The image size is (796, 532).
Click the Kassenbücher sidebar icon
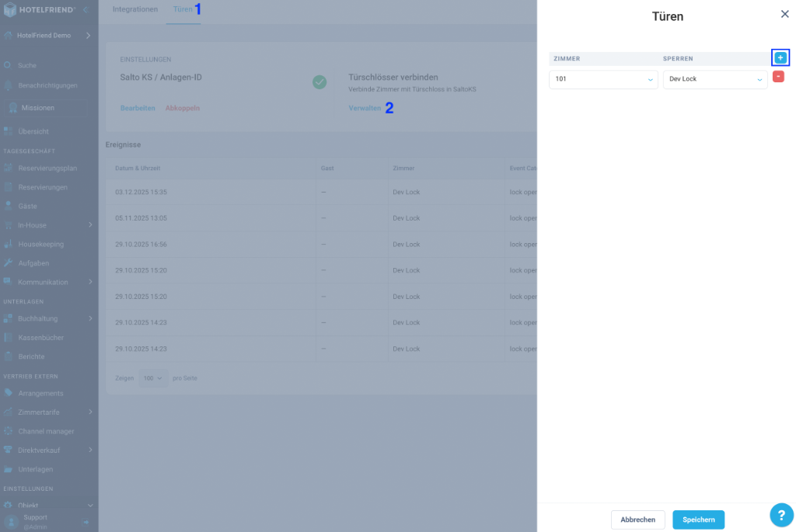[x=8, y=337]
